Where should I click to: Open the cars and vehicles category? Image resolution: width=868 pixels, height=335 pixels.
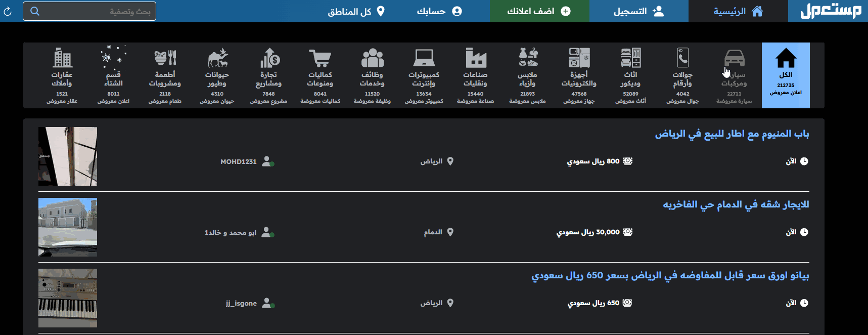coord(734,75)
